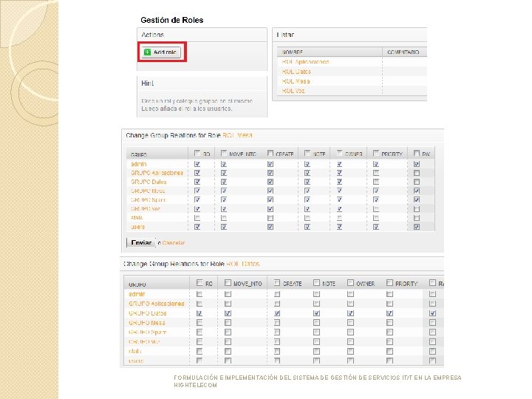The image size is (532, 399).
Task: Select ROL Mesa in the Listar panel
Action: (x=295, y=81)
